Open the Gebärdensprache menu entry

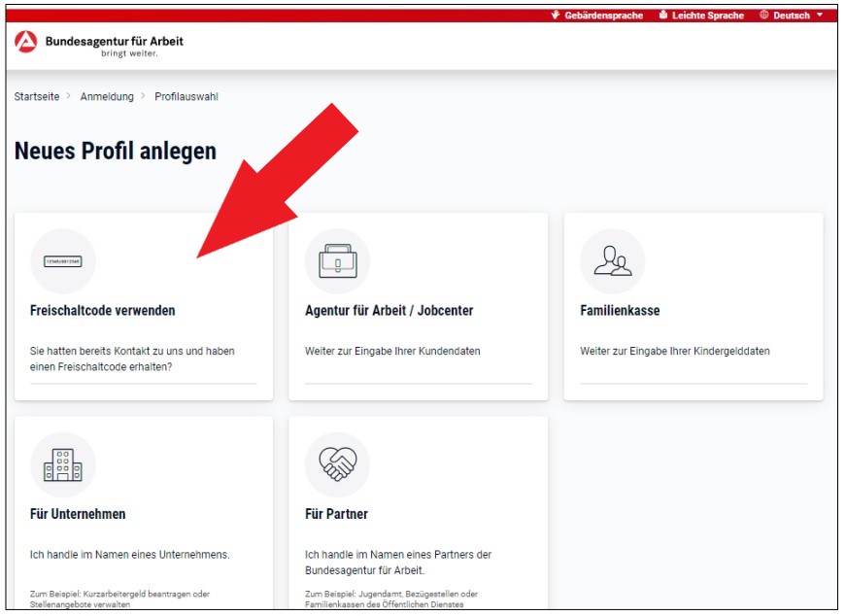click(x=602, y=15)
